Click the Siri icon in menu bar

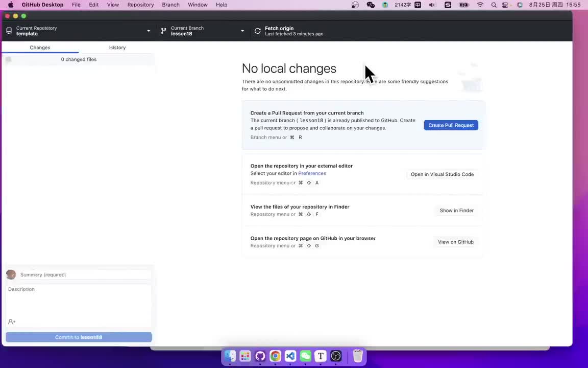coord(520,5)
